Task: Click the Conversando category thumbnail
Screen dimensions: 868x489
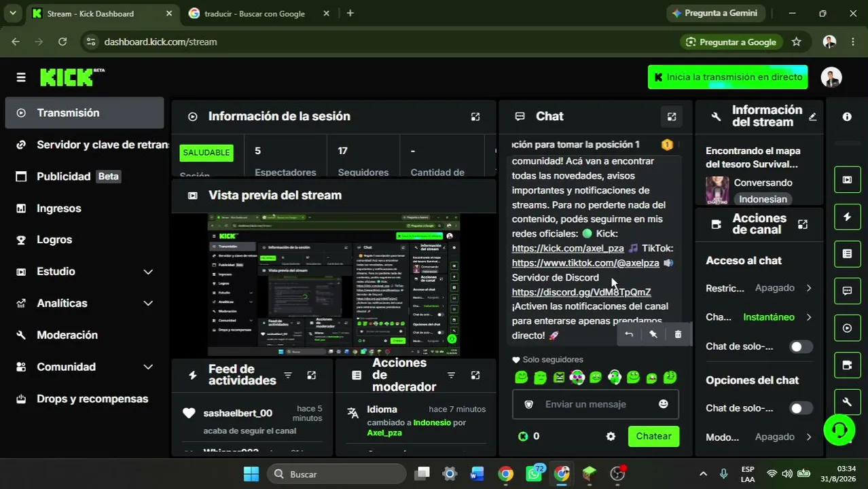Action: pyautogui.click(x=717, y=191)
